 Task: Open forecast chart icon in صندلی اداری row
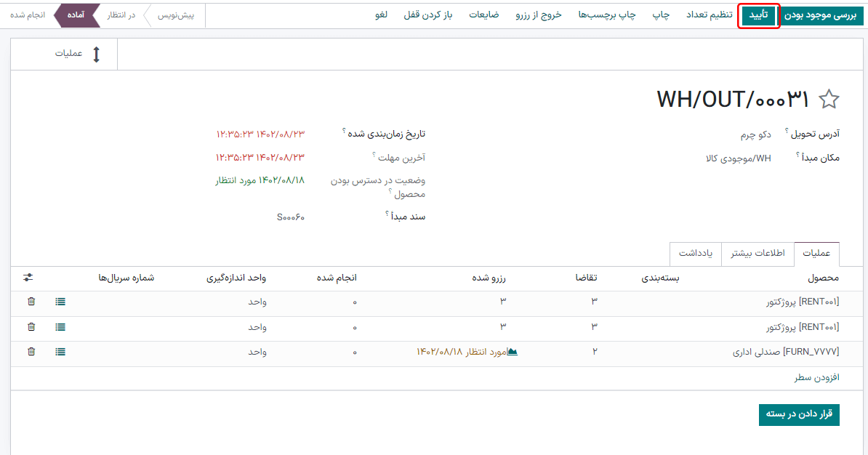(x=513, y=352)
